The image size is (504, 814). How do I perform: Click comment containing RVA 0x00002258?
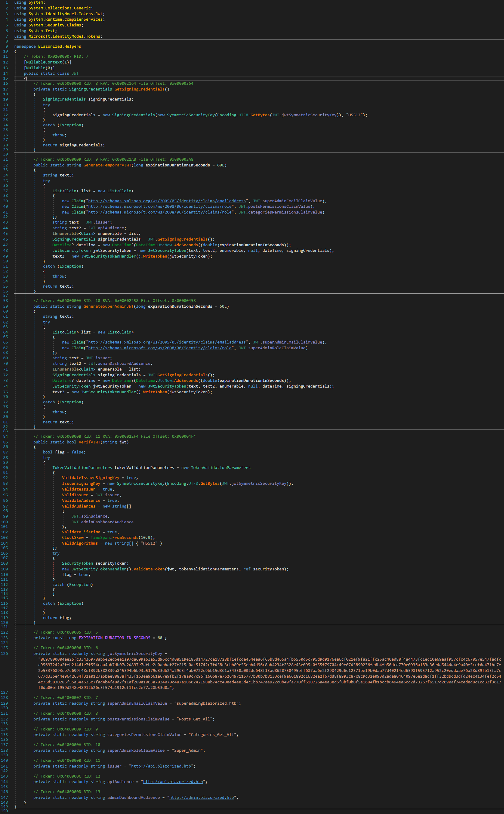click(x=114, y=300)
